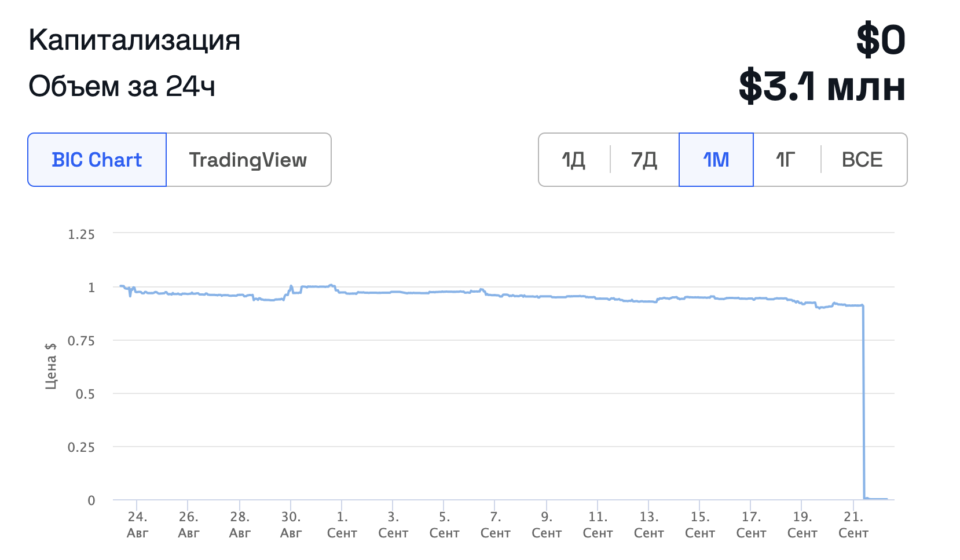960x560 pixels.
Task: Select the 1М time range
Action: [x=716, y=160]
